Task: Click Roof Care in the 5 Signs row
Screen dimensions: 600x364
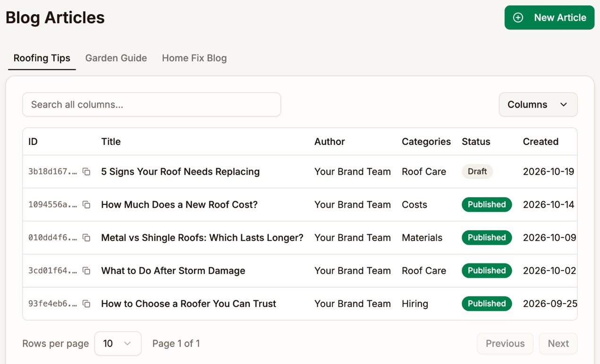Action: click(x=424, y=171)
